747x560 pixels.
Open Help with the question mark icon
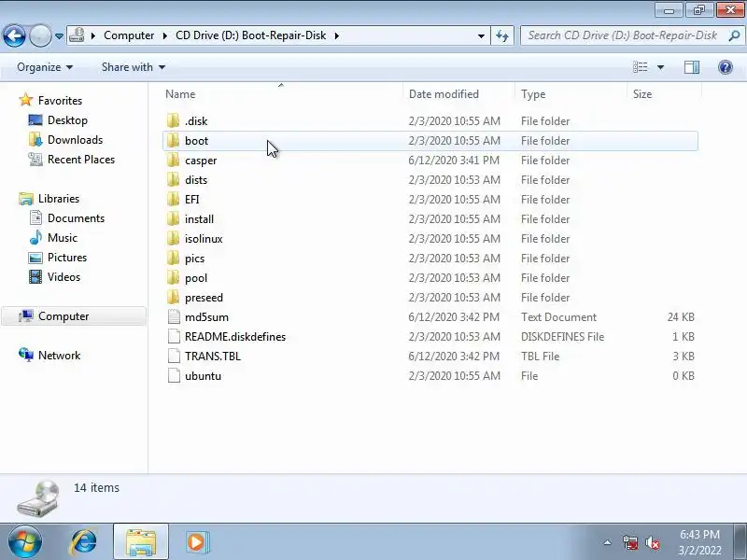tap(726, 67)
